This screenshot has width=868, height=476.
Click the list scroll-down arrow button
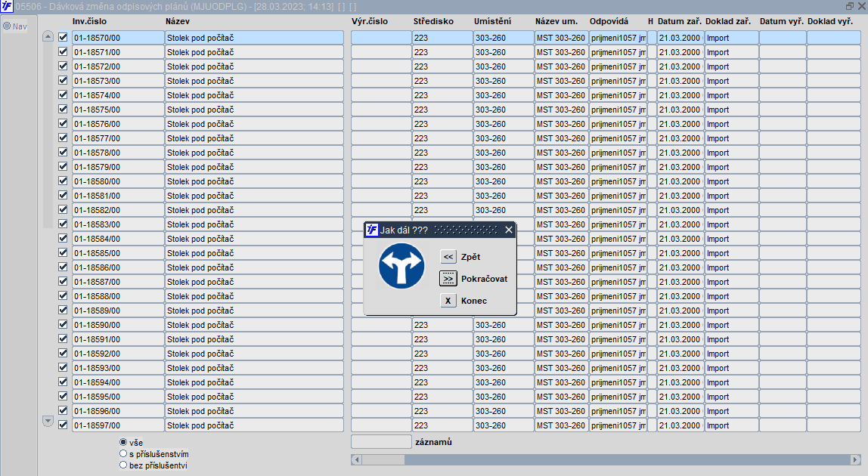[48, 421]
